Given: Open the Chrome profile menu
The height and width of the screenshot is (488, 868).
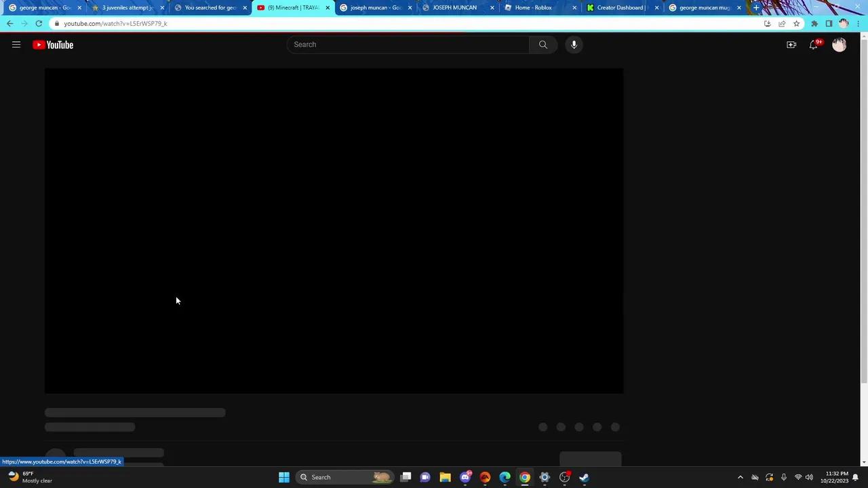Looking at the screenshot, I should 844,23.
